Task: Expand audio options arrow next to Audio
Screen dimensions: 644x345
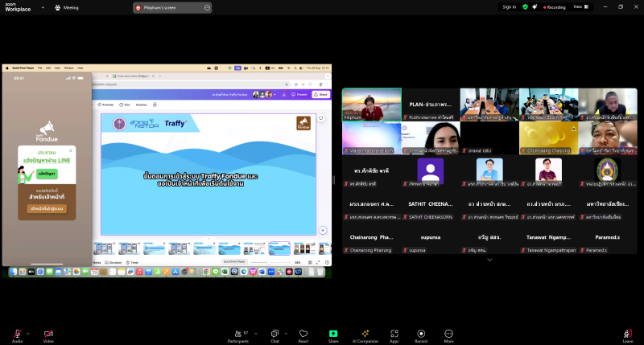Action: point(28,332)
